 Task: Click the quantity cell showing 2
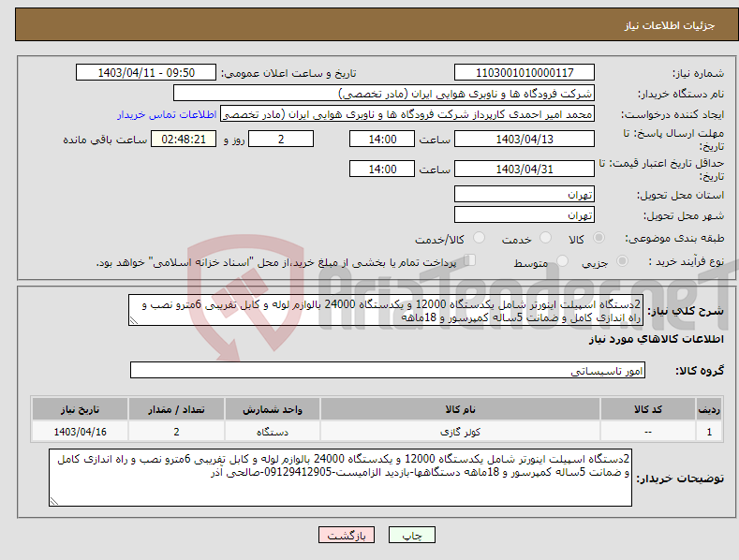[176, 432]
